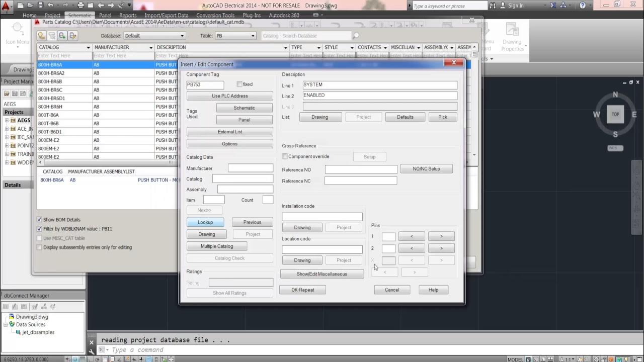Click the command prompt icon beside Type a command
The width and height of the screenshot is (644, 362).
click(x=102, y=350)
